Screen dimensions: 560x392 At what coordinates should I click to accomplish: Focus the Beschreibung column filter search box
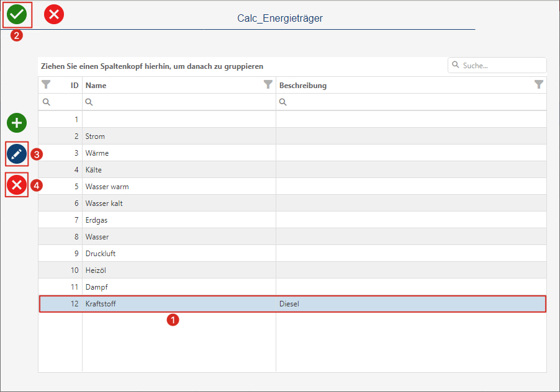point(411,102)
